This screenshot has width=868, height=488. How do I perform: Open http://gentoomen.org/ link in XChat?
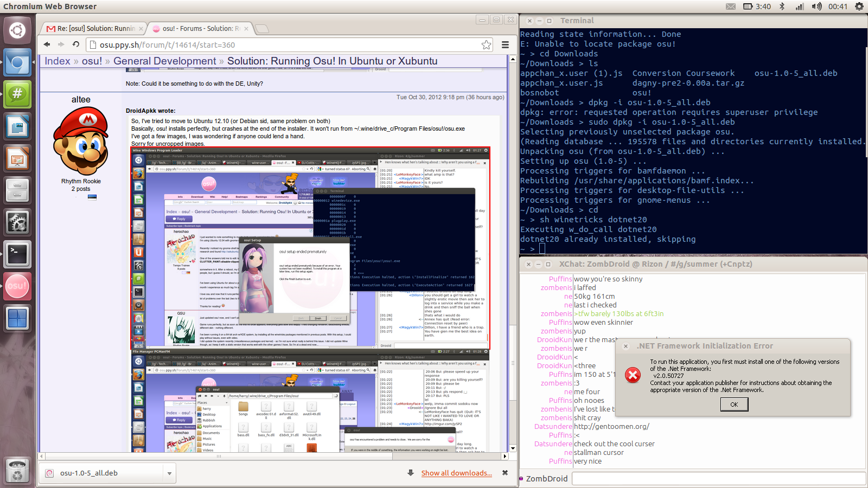coord(611,427)
